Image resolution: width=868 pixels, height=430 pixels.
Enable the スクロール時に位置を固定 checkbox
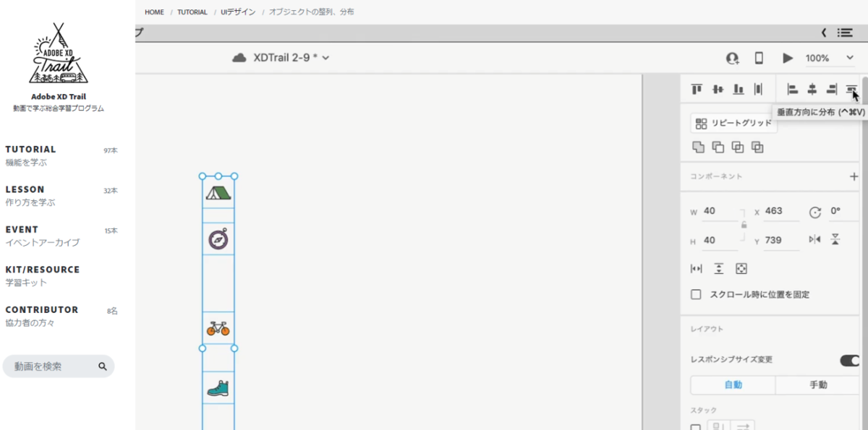click(696, 294)
